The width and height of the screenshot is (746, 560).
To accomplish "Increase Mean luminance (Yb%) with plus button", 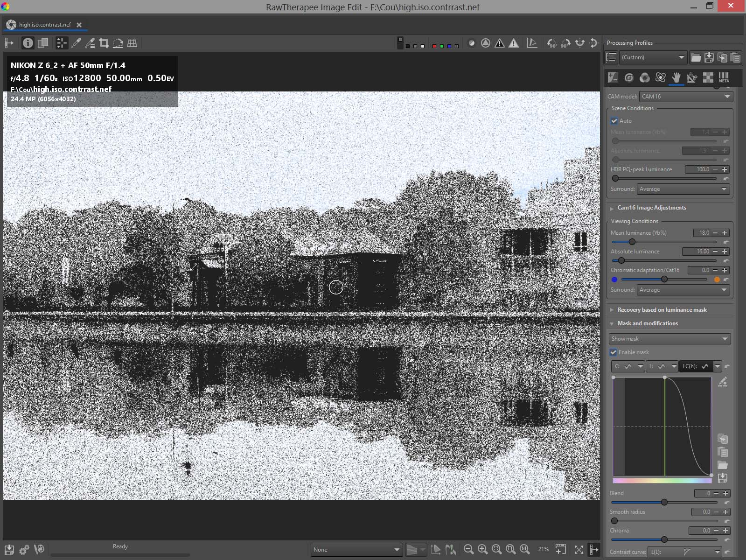I will (x=725, y=233).
